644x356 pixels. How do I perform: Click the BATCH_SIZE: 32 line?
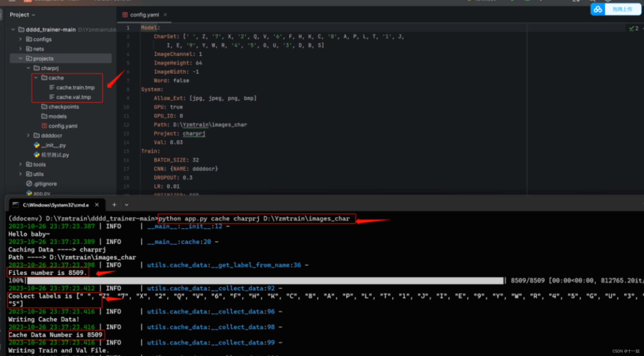pos(176,160)
